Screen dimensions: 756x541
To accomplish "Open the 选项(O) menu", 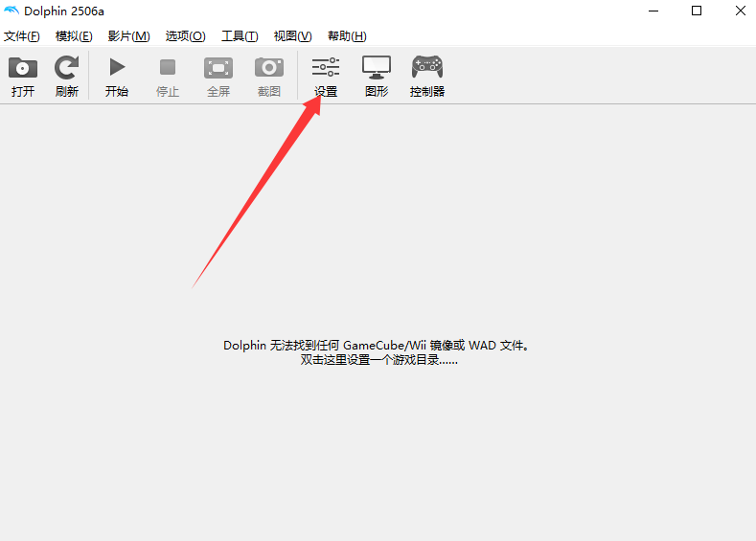I will (186, 36).
